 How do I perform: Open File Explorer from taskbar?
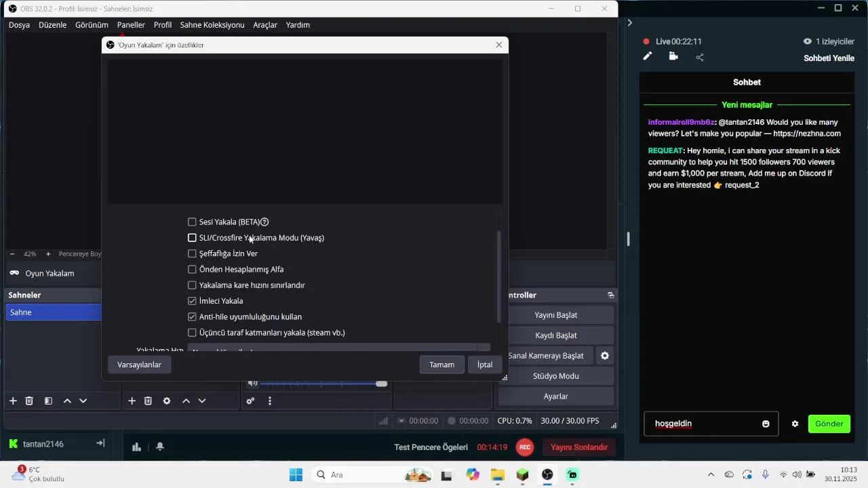[498, 475]
